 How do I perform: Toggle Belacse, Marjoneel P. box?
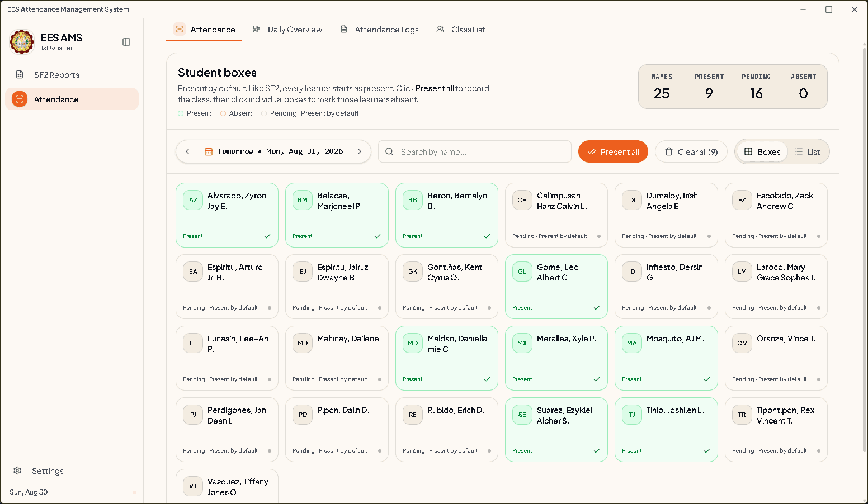pos(337,215)
